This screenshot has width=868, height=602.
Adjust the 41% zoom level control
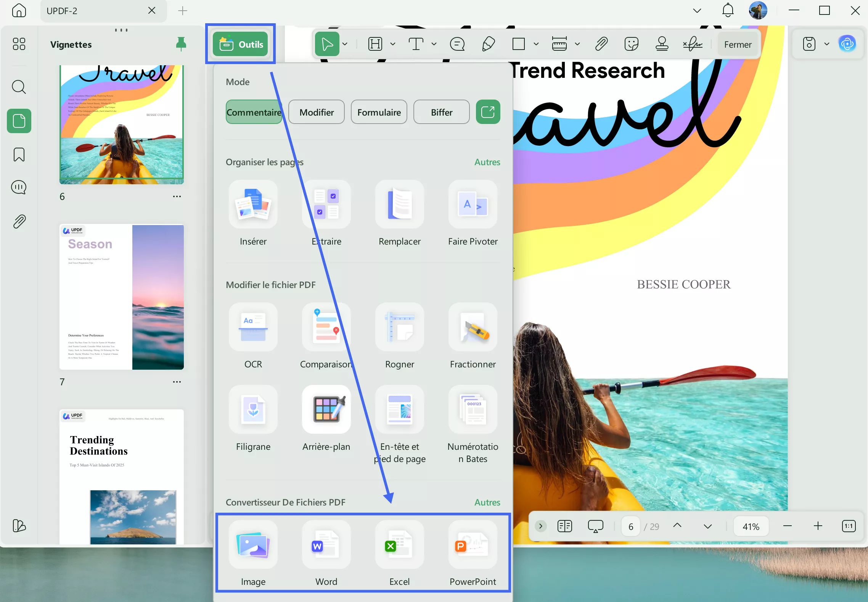tap(751, 526)
